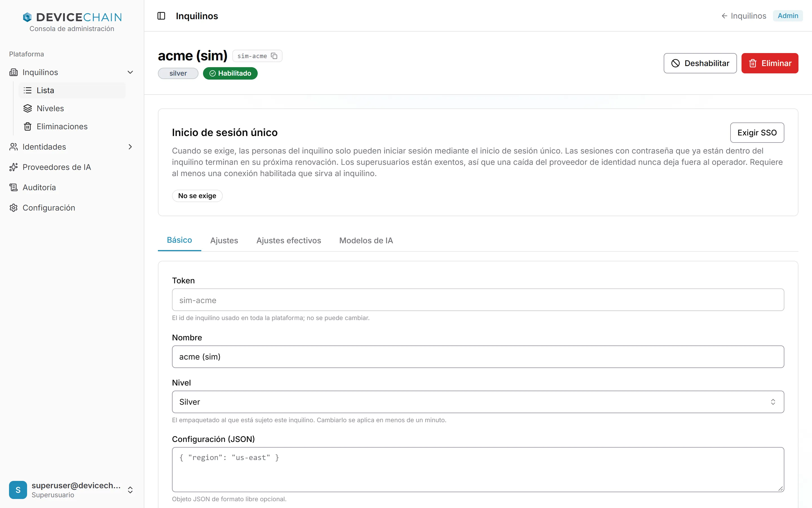Open the Lista sidebar item
The height and width of the screenshot is (508, 812).
point(72,90)
